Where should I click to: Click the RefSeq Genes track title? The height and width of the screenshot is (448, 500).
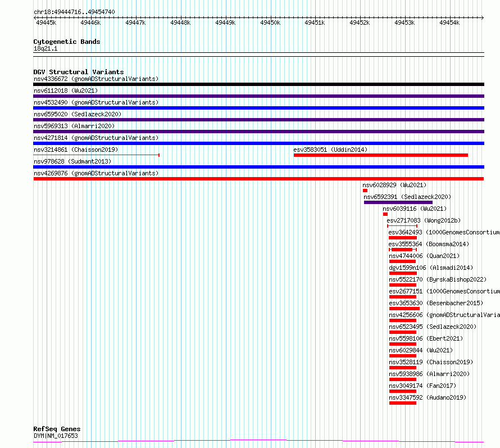point(57,429)
